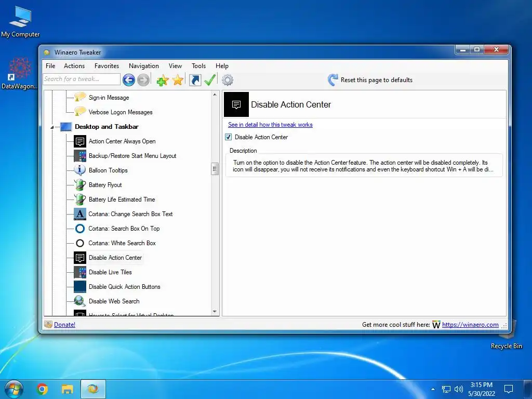This screenshot has height=399, width=532.
Task: Click the taskbar clock showing 3:15 PM
Action: [482, 389]
